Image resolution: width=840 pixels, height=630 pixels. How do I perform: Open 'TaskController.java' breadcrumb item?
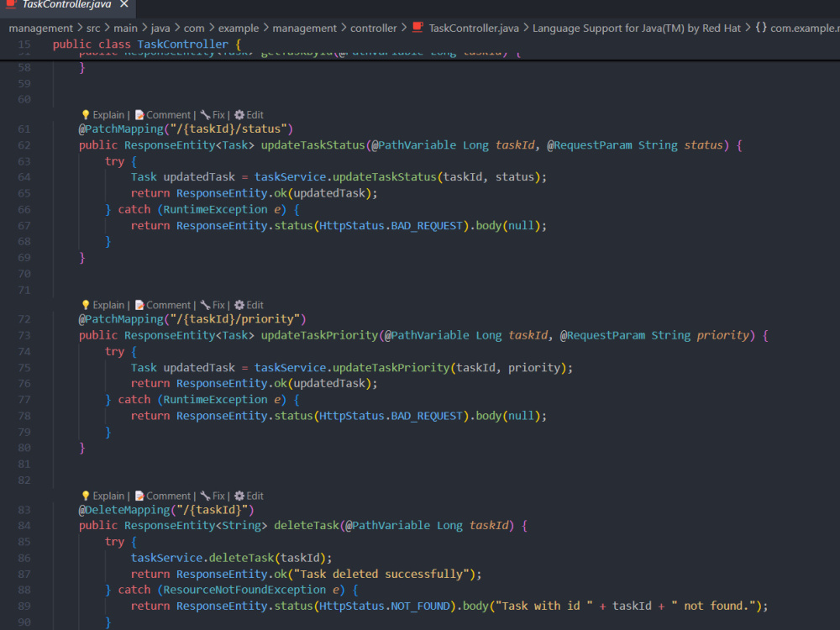click(x=474, y=29)
